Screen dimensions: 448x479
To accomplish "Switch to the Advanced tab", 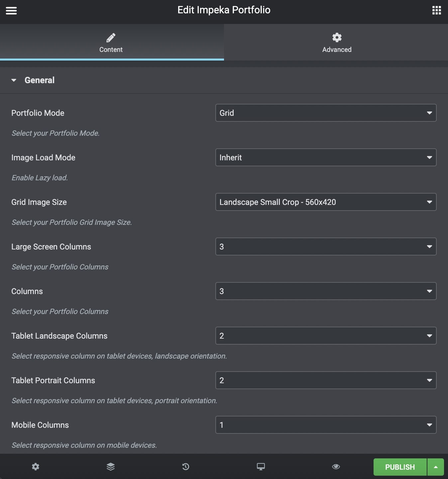I will click(336, 43).
